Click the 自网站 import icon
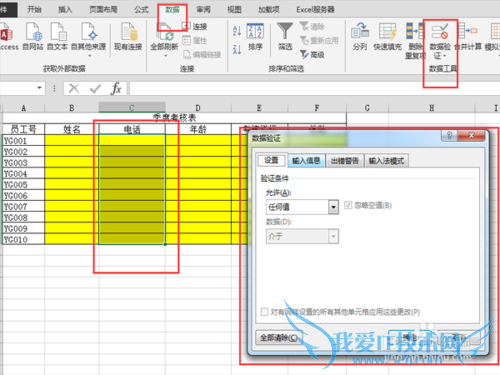 33,36
